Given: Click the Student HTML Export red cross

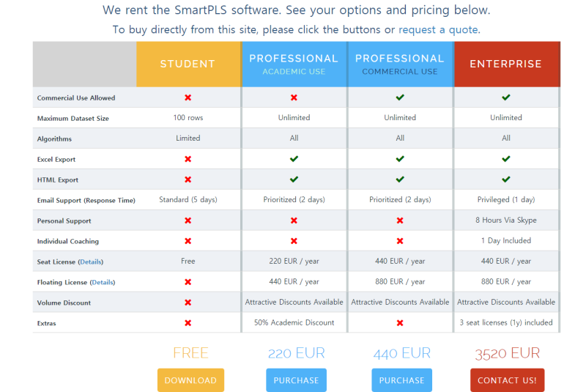Looking at the screenshot, I should click(x=188, y=180).
